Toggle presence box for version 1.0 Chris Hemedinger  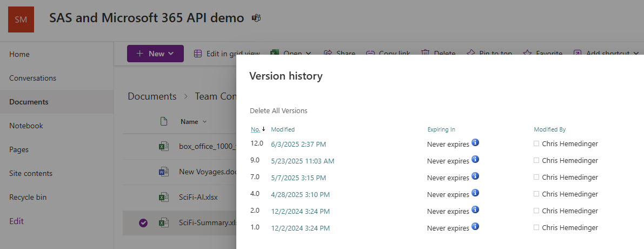pos(536,228)
